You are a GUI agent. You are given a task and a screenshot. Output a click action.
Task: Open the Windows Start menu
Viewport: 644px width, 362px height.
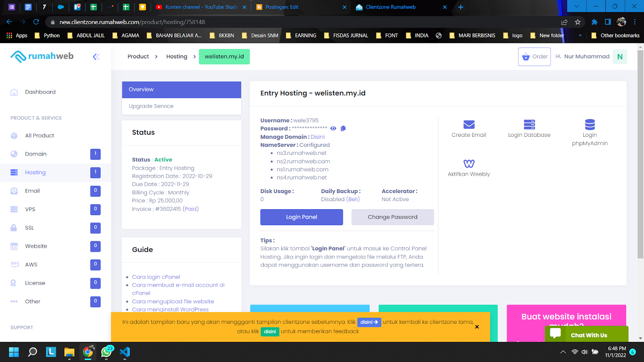[14, 352]
